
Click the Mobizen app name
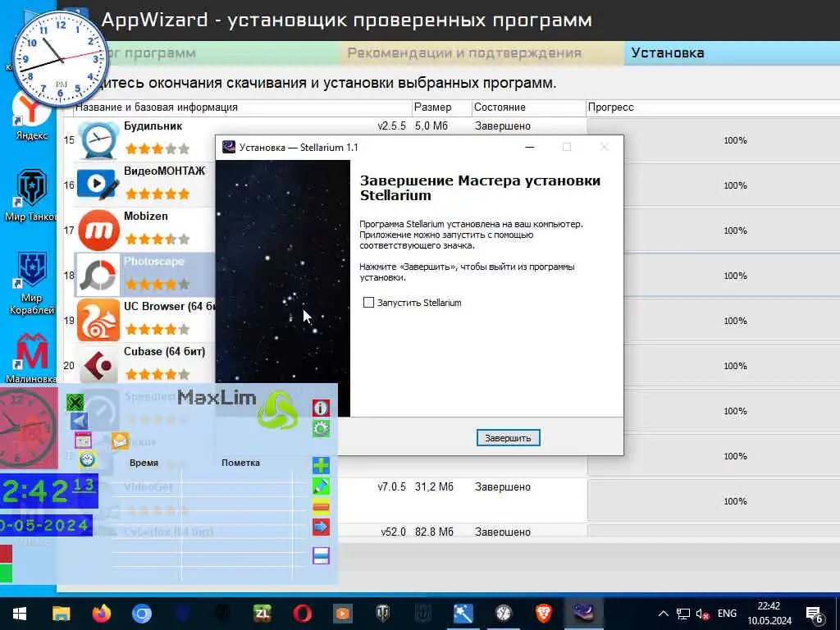coord(146,216)
